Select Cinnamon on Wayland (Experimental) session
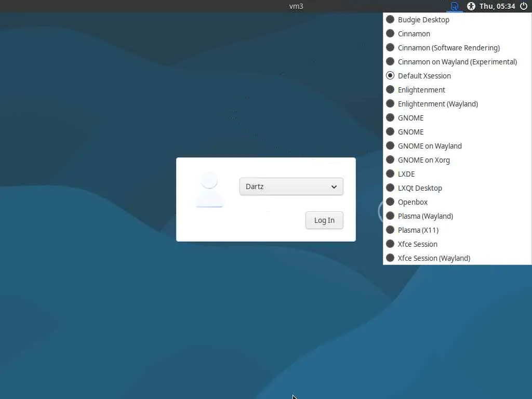 coord(457,62)
